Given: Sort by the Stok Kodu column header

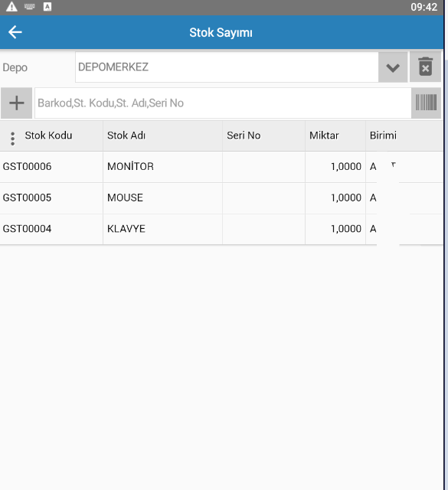Looking at the screenshot, I should (48, 136).
